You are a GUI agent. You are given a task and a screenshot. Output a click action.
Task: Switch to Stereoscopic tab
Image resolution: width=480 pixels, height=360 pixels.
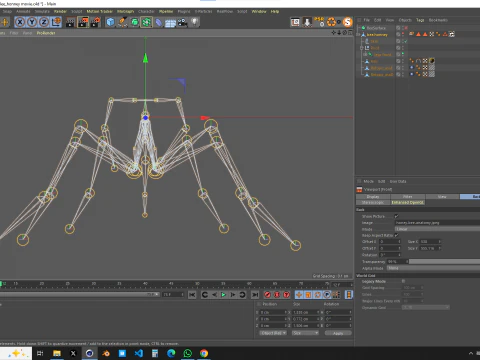tap(373, 202)
